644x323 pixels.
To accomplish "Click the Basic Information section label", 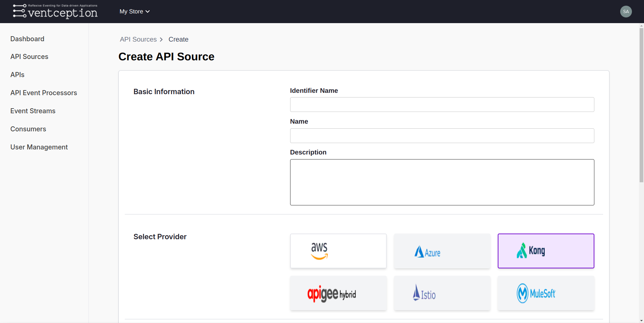I will [164, 92].
